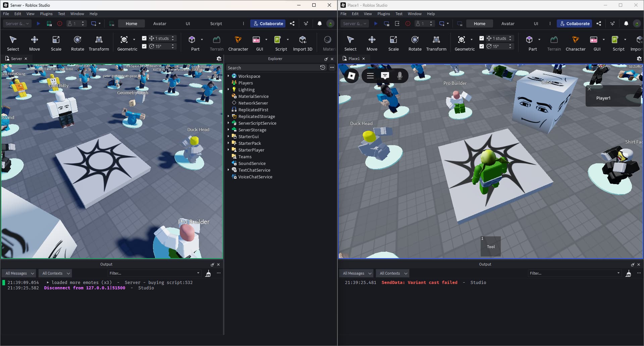Image resolution: width=644 pixels, height=346 pixels.
Task: Expand ReplicatedStorage in Explorer
Action: [x=228, y=116]
